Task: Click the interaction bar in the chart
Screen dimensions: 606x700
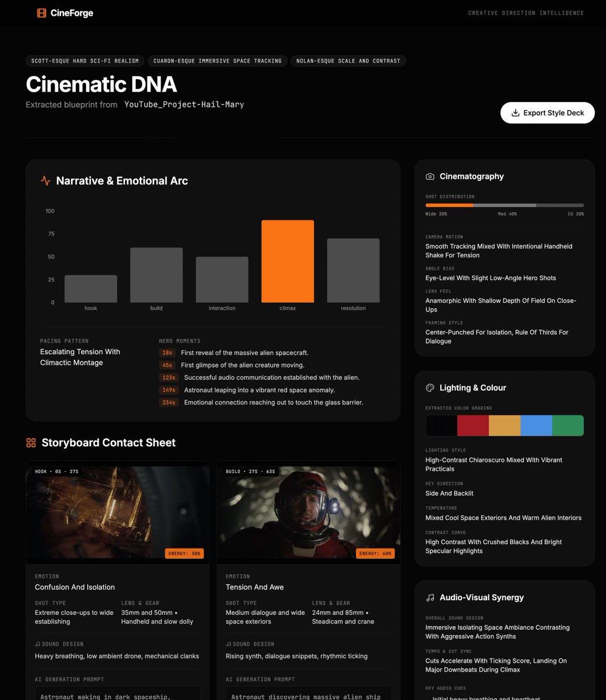Action: [x=222, y=279]
